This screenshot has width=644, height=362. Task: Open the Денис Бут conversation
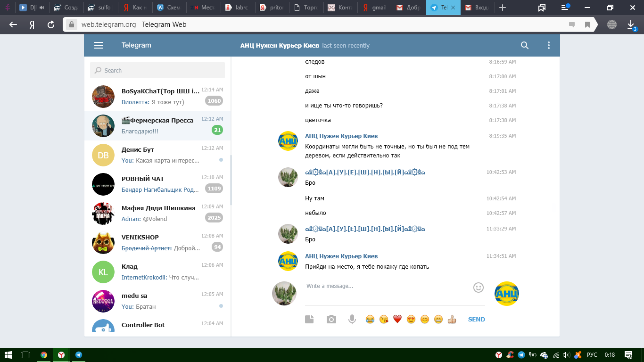(x=157, y=155)
